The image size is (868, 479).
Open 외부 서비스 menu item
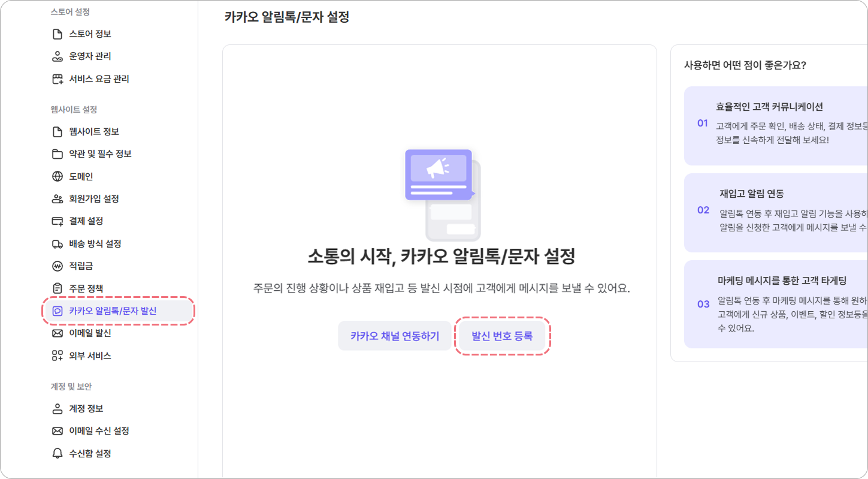pyautogui.click(x=119, y=356)
